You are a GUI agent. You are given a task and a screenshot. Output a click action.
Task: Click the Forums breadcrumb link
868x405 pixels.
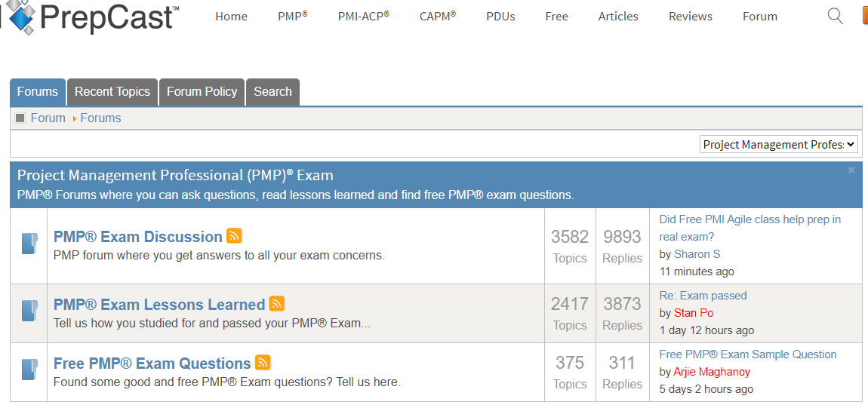(x=100, y=118)
